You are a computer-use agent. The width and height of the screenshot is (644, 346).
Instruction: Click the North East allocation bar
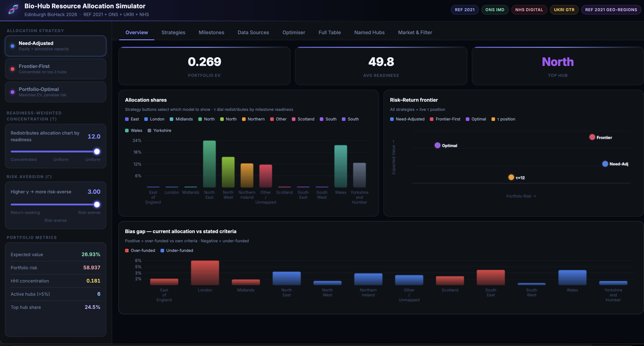tap(209, 164)
